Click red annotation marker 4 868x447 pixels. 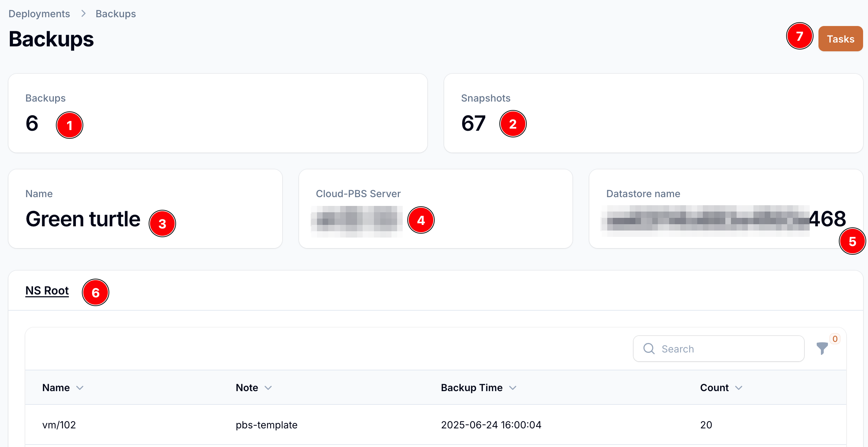[421, 220]
